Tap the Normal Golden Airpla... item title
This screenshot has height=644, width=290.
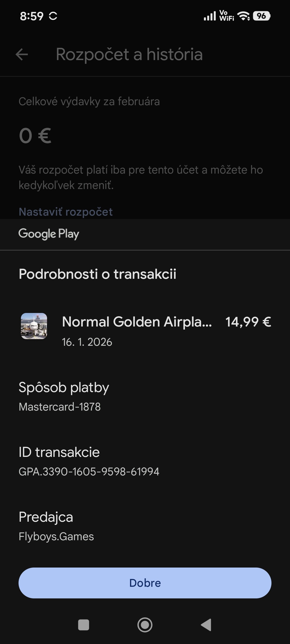click(x=137, y=322)
